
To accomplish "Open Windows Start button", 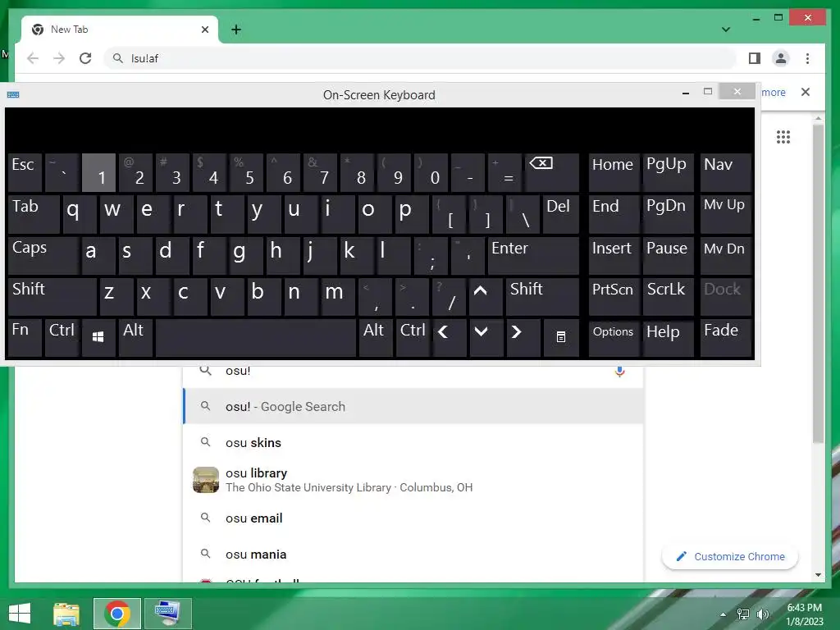I will pyautogui.click(x=20, y=614).
